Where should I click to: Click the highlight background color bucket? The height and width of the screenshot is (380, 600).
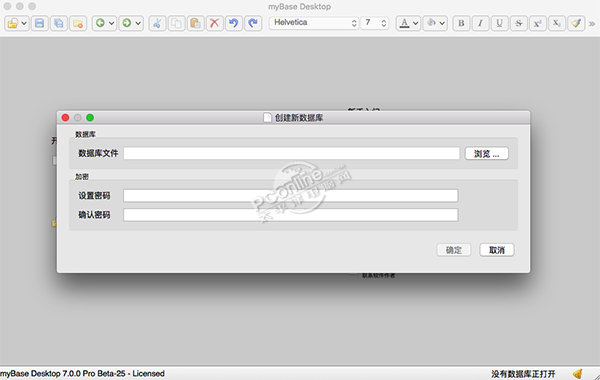tap(431, 23)
